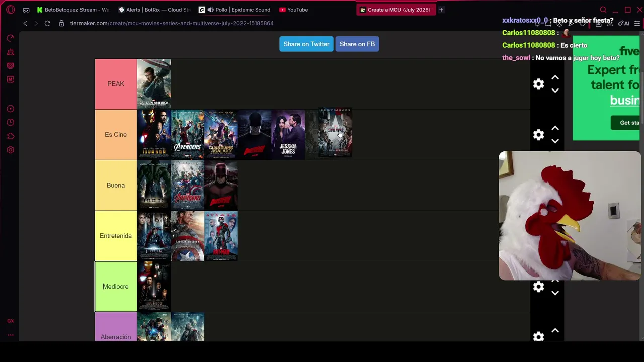The height and width of the screenshot is (362, 644).
Task: Click the Opera menu logo icon
Action: [11, 10]
